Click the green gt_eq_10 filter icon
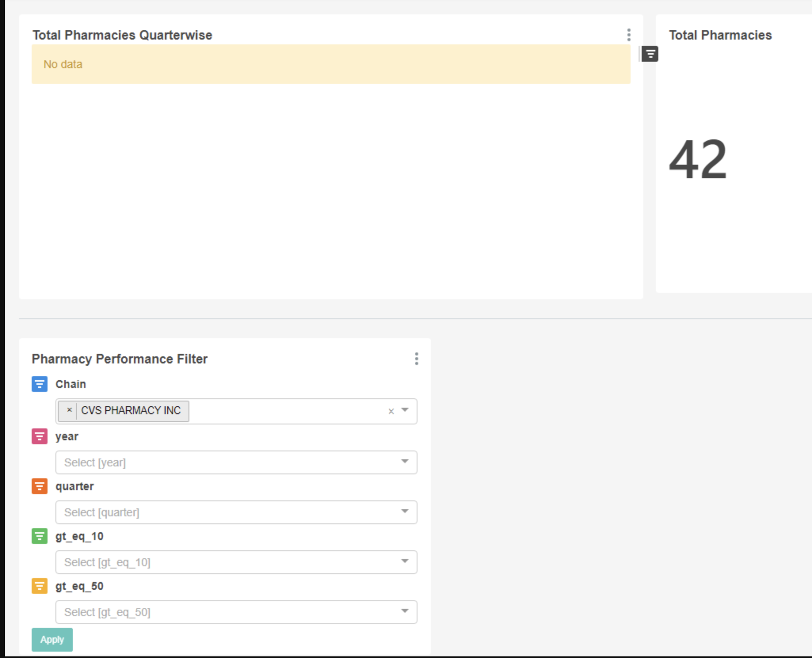The width and height of the screenshot is (812, 658). coord(39,536)
